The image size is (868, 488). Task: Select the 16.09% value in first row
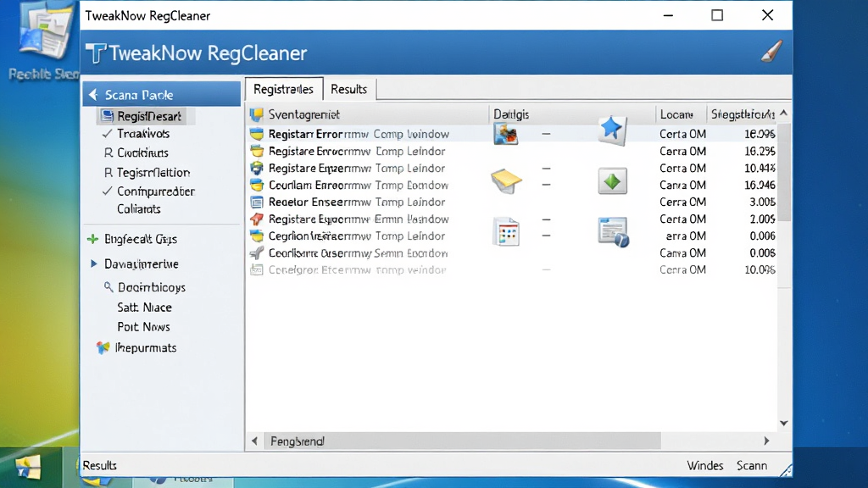click(759, 134)
